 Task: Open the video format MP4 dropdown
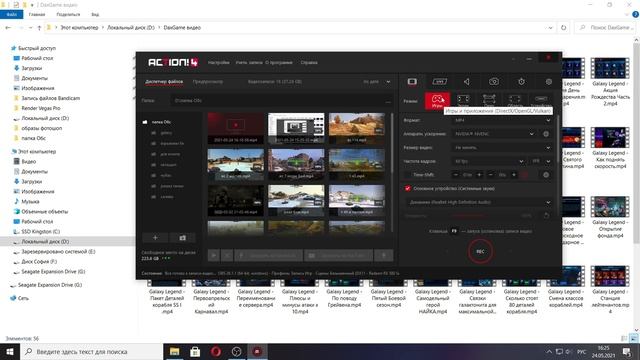pos(502,120)
